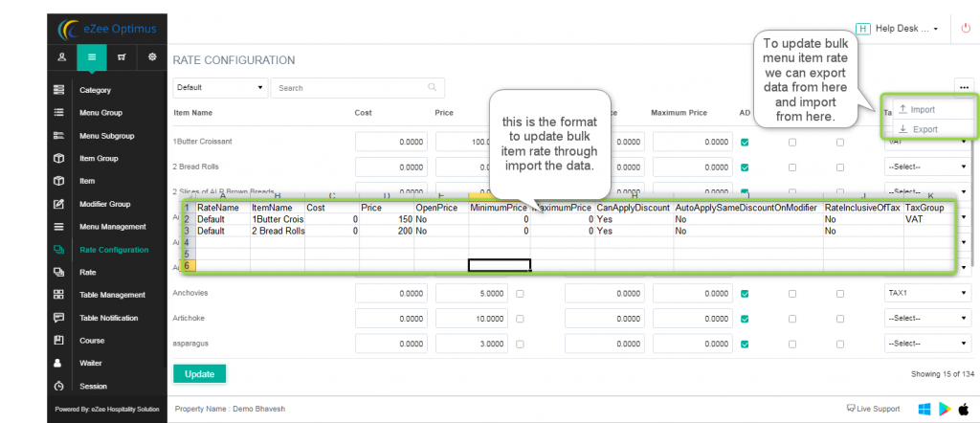The height and width of the screenshot is (423, 980).
Task: Open the user profile tab icon
Action: pos(62,56)
